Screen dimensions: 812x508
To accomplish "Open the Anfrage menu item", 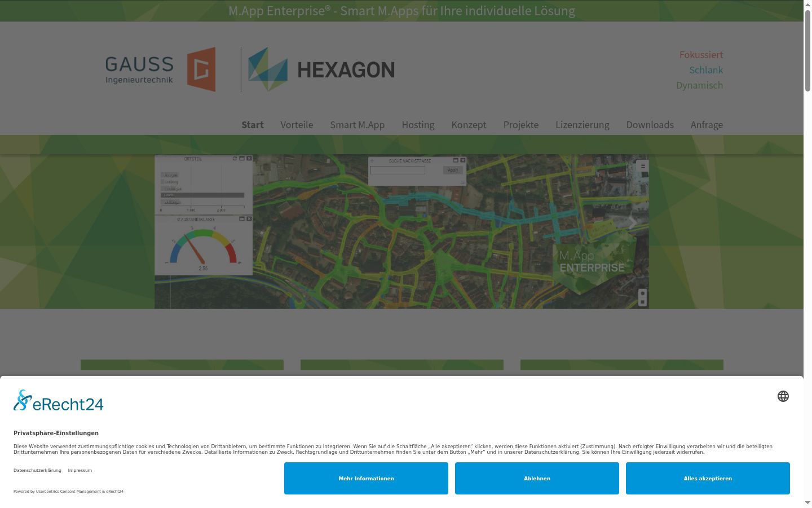I will [x=707, y=125].
